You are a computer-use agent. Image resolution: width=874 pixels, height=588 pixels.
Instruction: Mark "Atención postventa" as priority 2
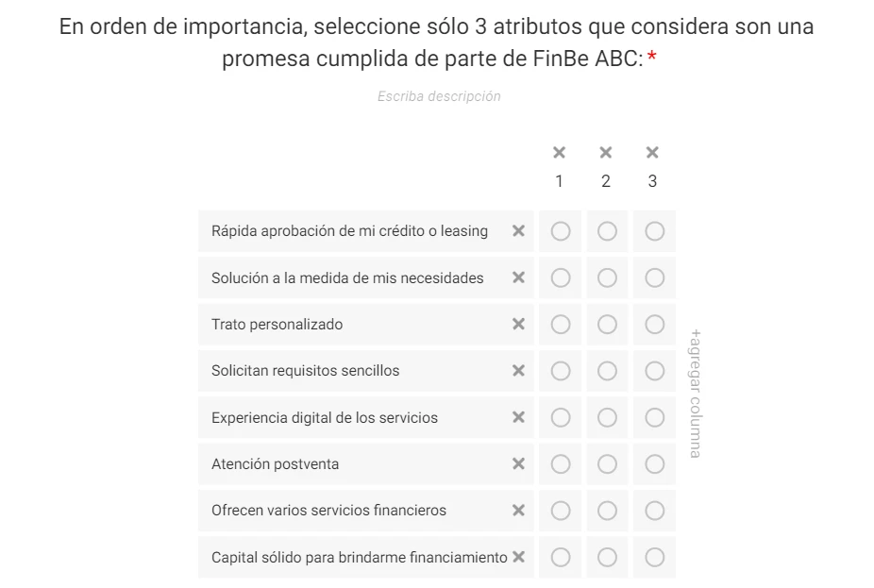coord(606,463)
